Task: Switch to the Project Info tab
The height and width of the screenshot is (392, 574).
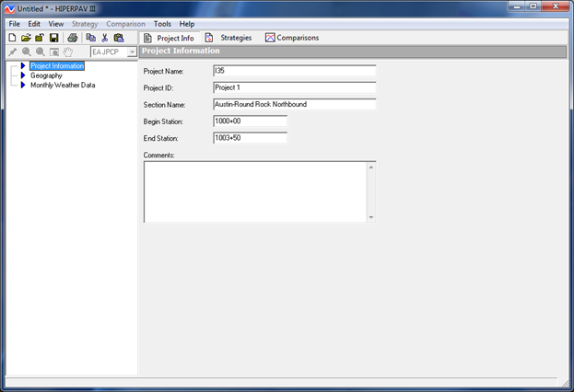Action: tap(169, 38)
